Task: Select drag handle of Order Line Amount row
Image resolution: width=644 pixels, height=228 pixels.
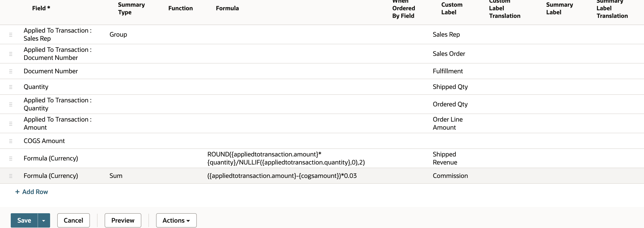Action: [11, 123]
